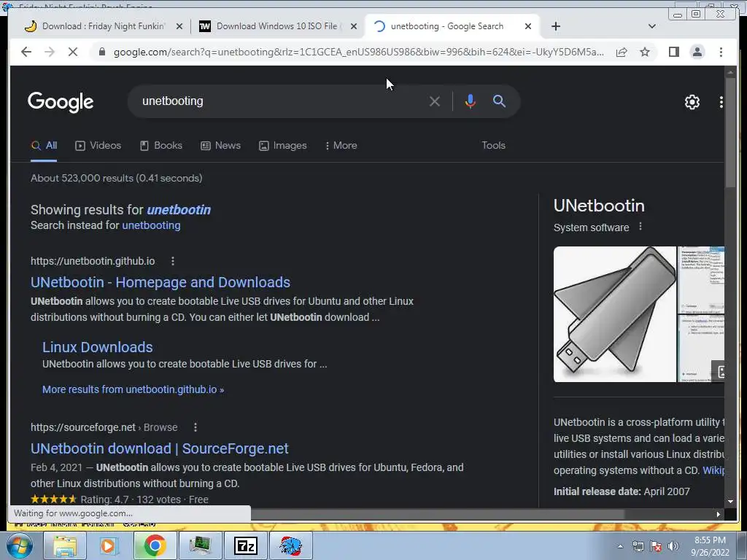Viewport: 747px width, 560px height.
Task: Open Google quick settings gear
Action: 692,101
